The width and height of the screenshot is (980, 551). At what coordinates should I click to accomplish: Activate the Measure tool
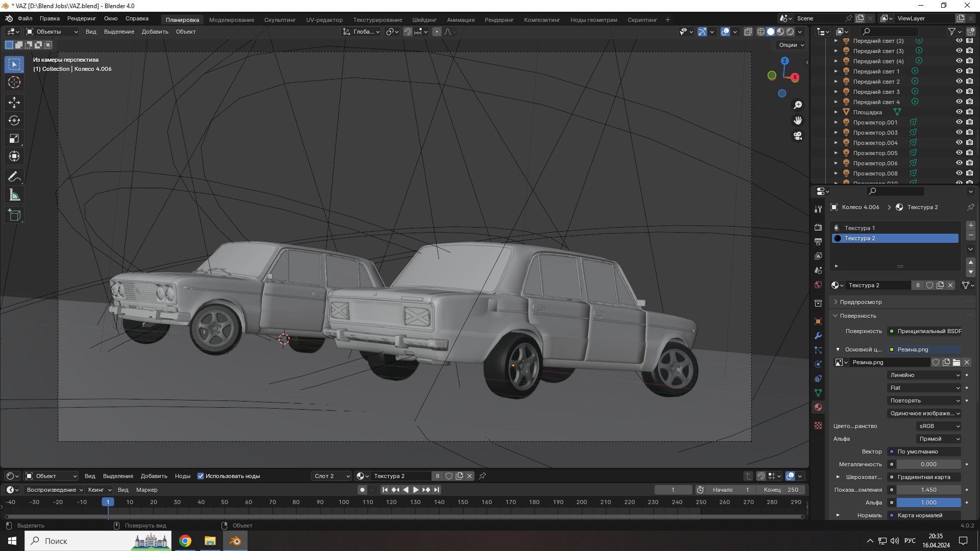point(14,195)
